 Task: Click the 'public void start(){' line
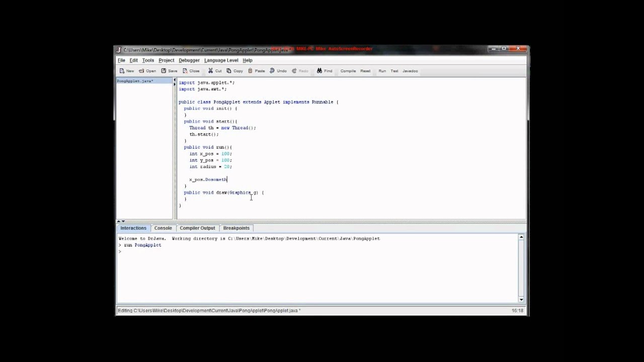tap(210, 121)
